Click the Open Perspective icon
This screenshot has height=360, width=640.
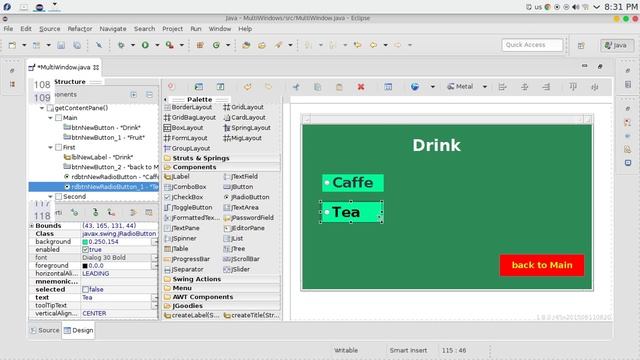[581, 45]
